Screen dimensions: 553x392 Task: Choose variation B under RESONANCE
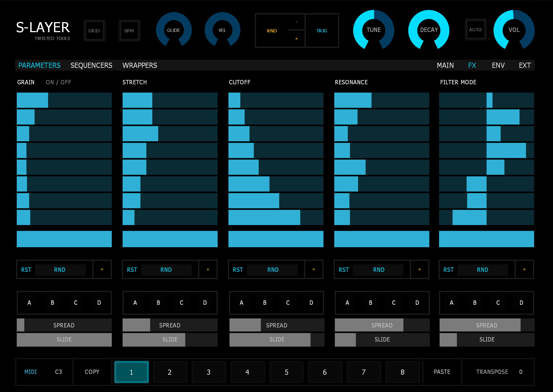[x=370, y=303]
